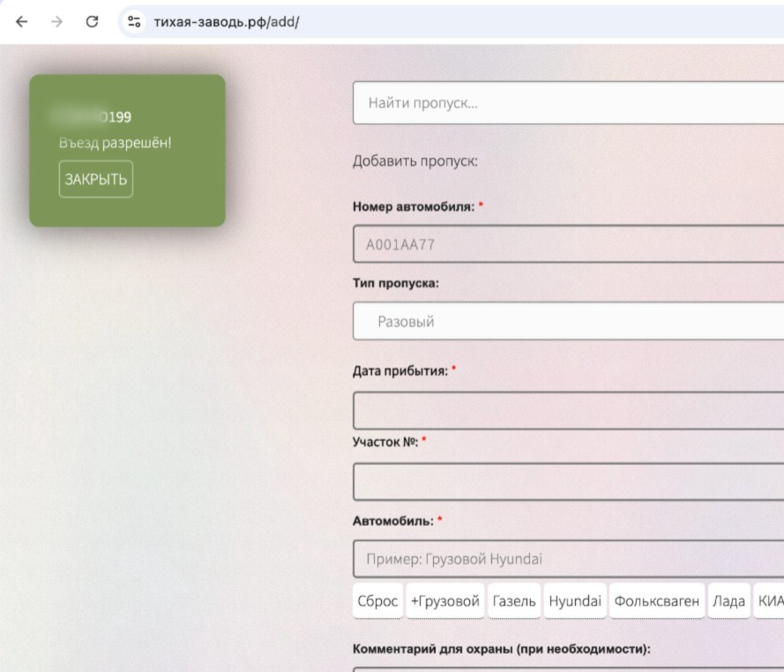
Task: Click the Участок № input field
Action: (x=568, y=482)
